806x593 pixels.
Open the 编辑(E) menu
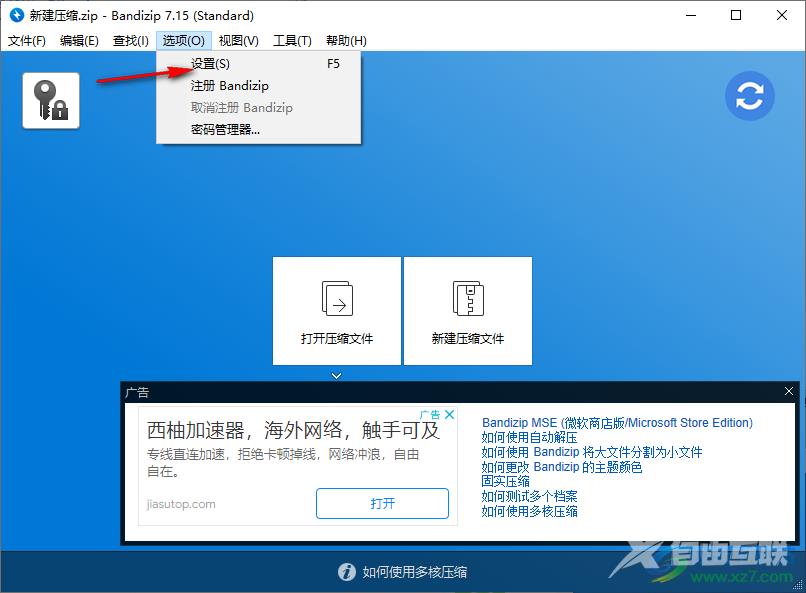click(x=79, y=41)
